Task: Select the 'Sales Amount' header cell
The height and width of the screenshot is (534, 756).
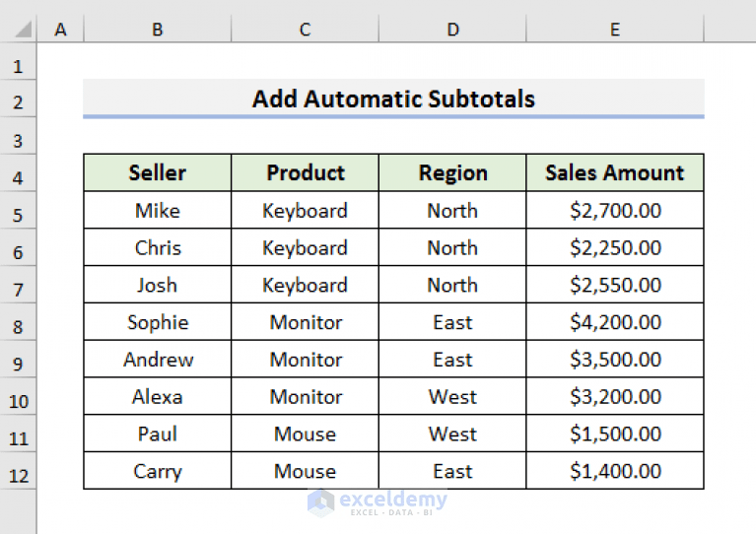Action: (x=615, y=172)
